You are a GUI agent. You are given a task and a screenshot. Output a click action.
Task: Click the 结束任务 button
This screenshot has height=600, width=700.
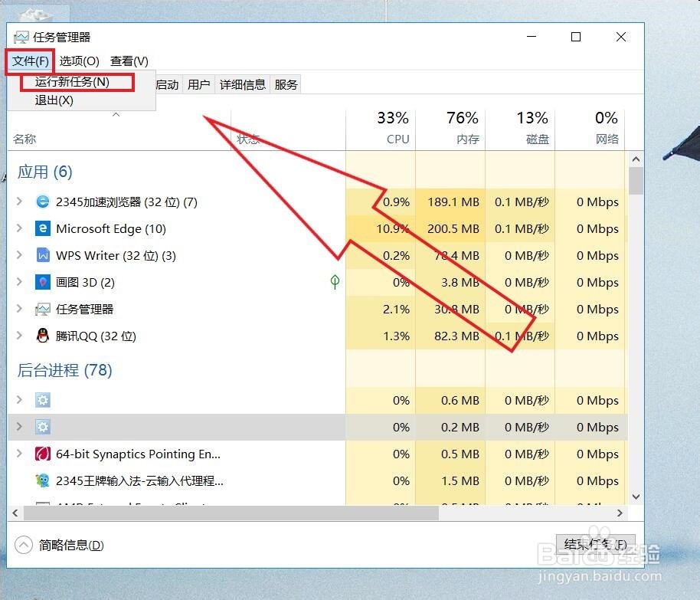pyautogui.click(x=596, y=543)
